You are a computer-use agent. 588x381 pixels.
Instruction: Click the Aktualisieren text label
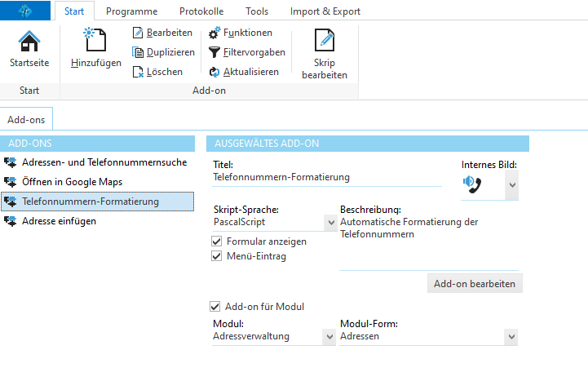click(x=251, y=72)
